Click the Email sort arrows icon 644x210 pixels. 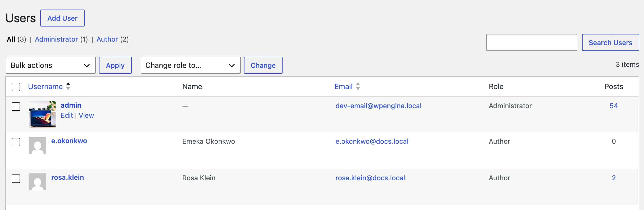(358, 86)
